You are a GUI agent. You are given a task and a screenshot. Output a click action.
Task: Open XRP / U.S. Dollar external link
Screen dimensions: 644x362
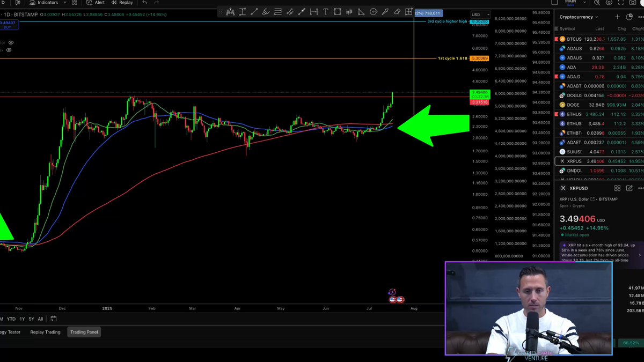click(593, 199)
